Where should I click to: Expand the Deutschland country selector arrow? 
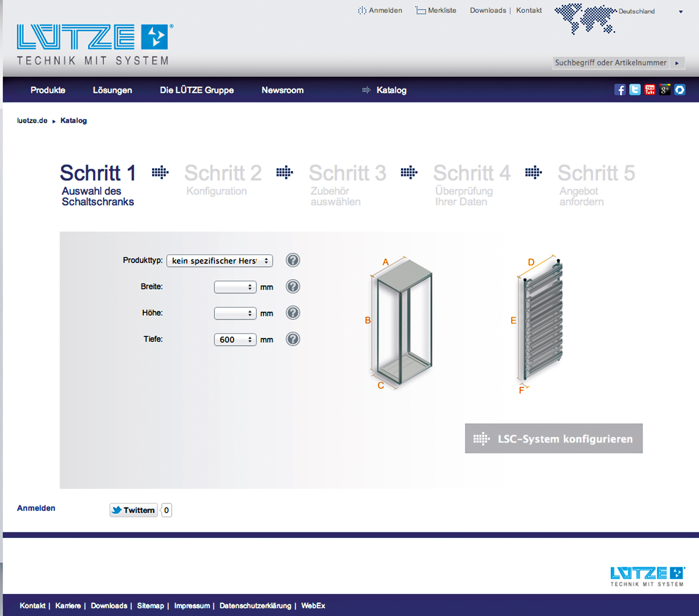(681, 12)
